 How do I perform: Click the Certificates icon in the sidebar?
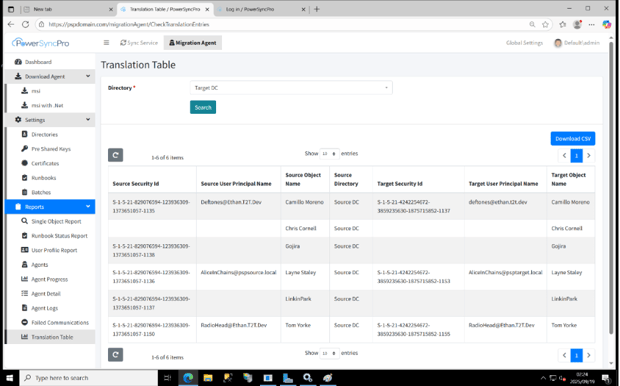tap(25, 163)
